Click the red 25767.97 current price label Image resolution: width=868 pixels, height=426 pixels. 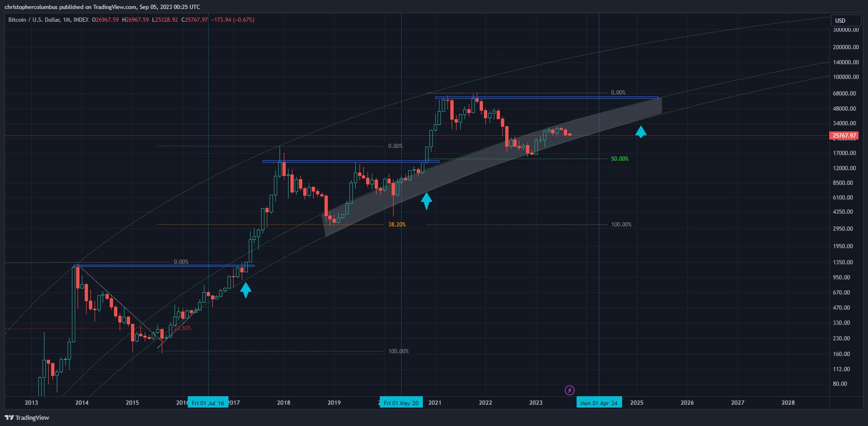click(x=844, y=136)
